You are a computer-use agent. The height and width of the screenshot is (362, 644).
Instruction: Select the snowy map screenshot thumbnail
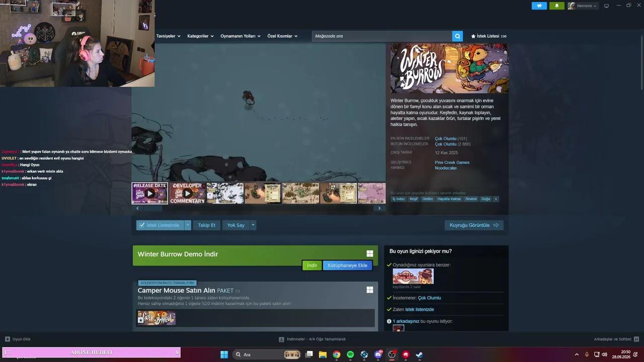coord(225,193)
